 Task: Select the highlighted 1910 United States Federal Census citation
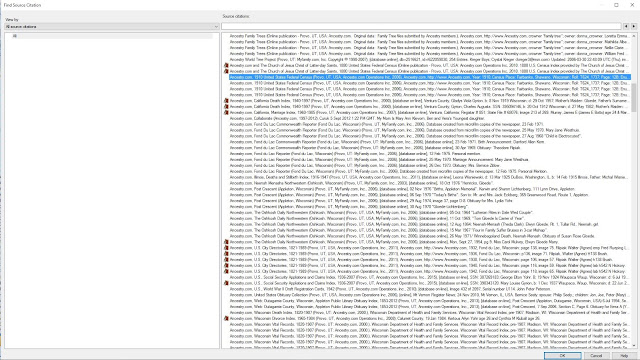(429, 77)
